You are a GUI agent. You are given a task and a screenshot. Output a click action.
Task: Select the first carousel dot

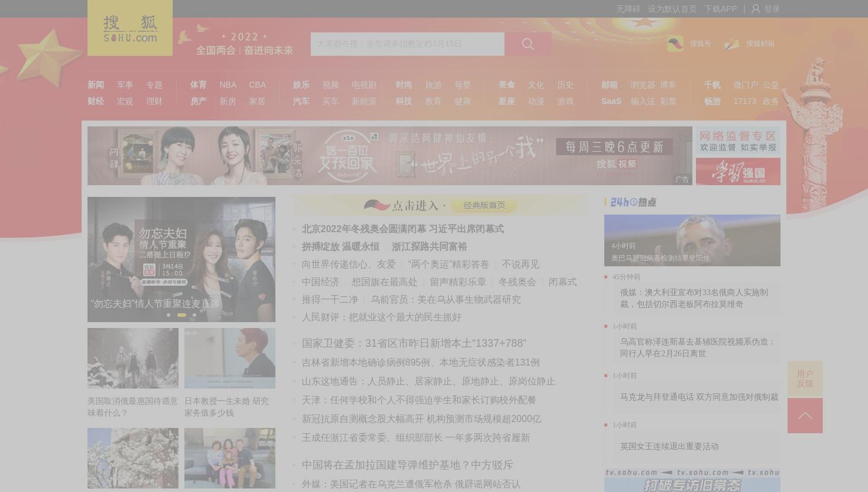pos(169,315)
